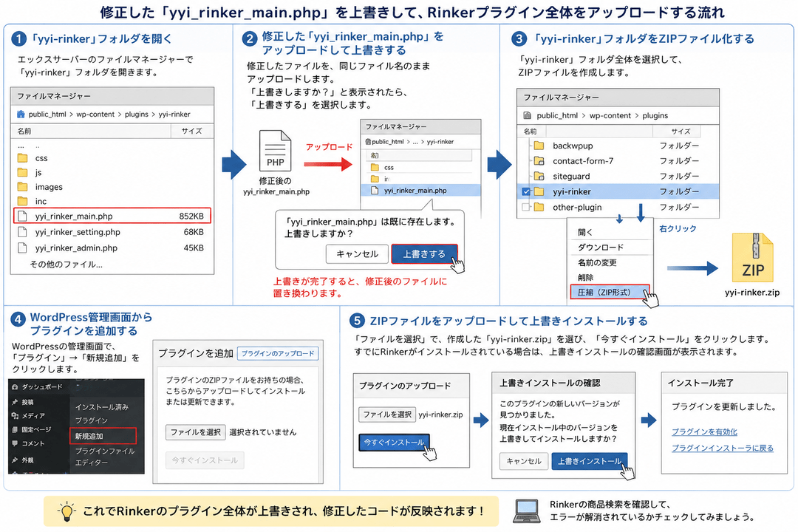
Task: Click contact-form-7 folder icon
Action: click(x=539, y=161)
